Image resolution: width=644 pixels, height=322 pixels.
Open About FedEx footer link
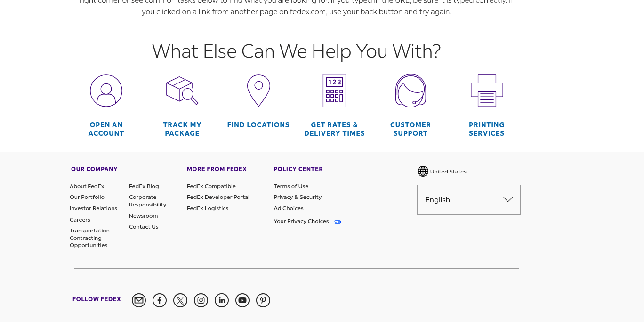(x=87, y=186)
